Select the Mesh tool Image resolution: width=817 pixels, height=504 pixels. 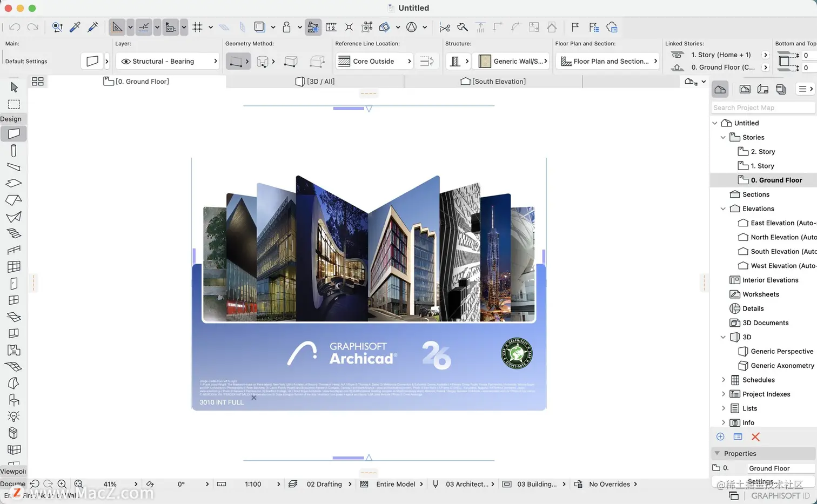pos(14,367)
